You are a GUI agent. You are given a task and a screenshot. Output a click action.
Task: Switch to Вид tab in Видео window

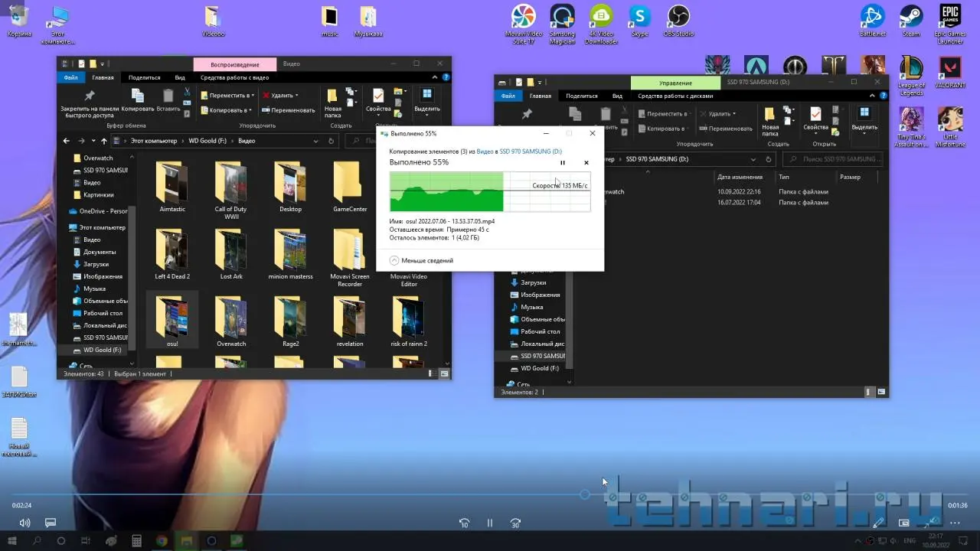tap(180, 77)
